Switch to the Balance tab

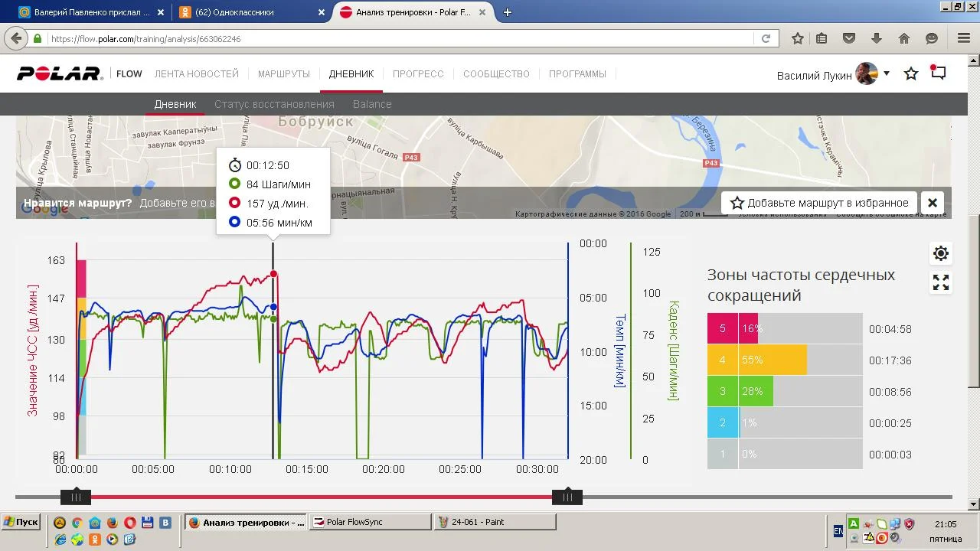[372, 104]
